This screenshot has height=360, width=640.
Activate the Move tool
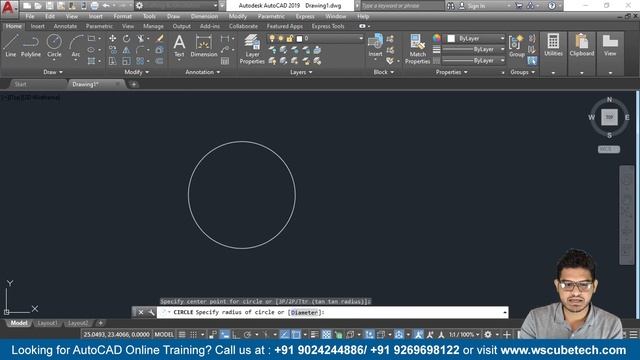click(112, 38)
